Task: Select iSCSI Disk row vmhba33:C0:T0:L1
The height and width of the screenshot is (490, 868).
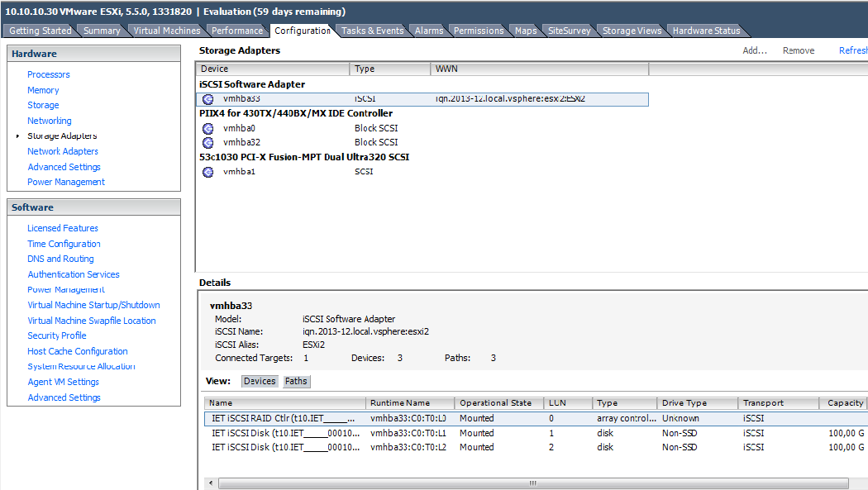Action: click(x=536, y=433)
